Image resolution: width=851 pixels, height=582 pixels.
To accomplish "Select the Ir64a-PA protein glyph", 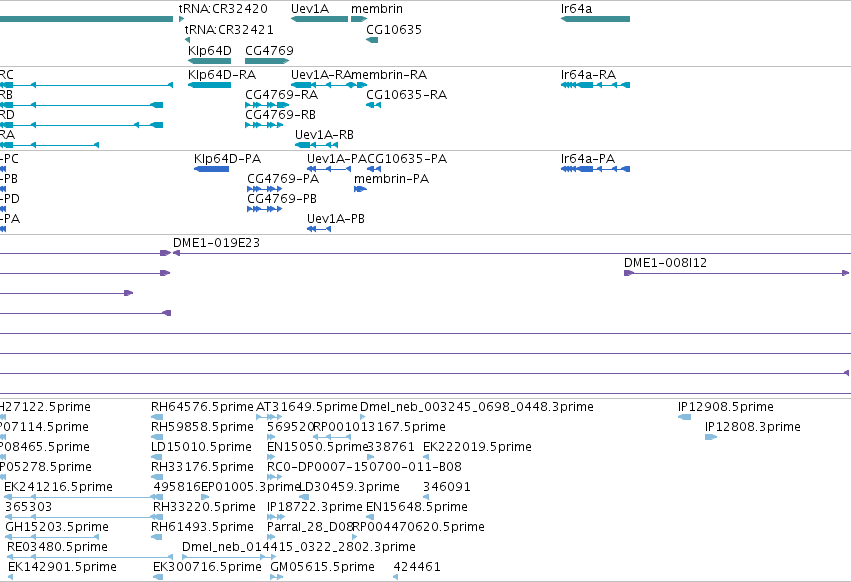I will pos(595,169).
